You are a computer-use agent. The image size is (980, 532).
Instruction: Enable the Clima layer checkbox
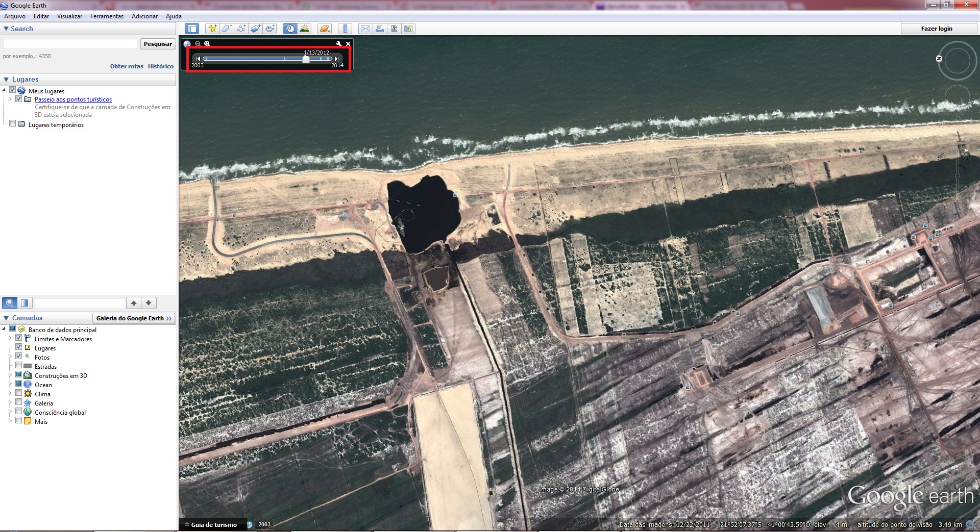(19, 393)
